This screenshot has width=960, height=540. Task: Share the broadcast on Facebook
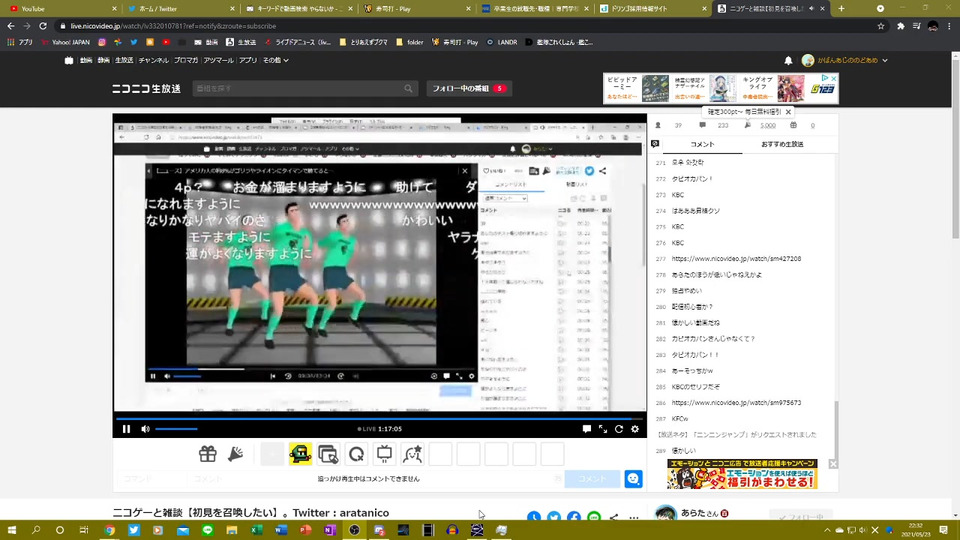point(574,517)
